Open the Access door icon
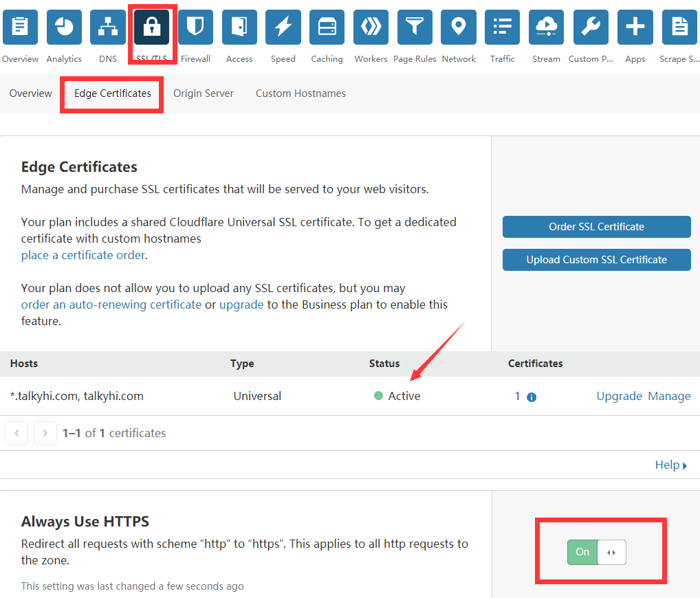 coord(239,27)
